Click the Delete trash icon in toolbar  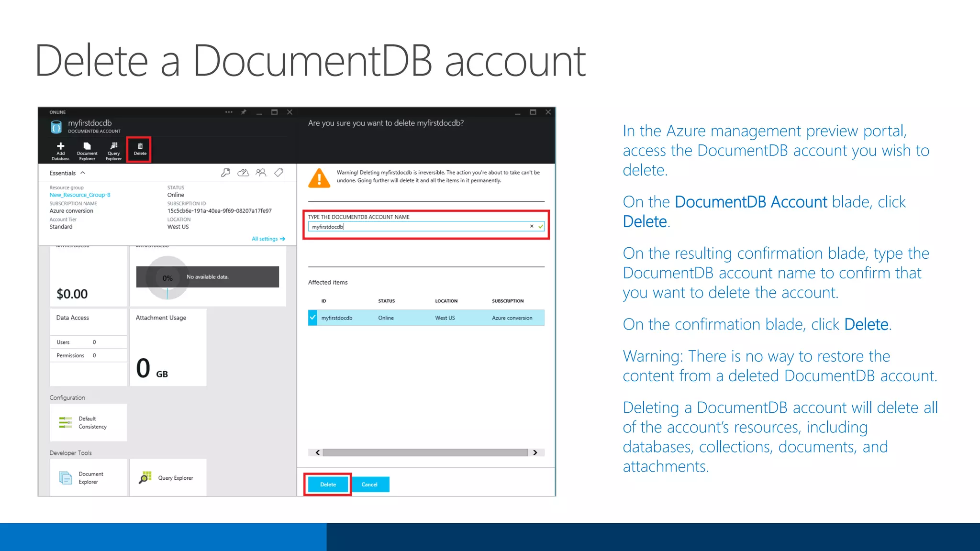pos(140,150)
